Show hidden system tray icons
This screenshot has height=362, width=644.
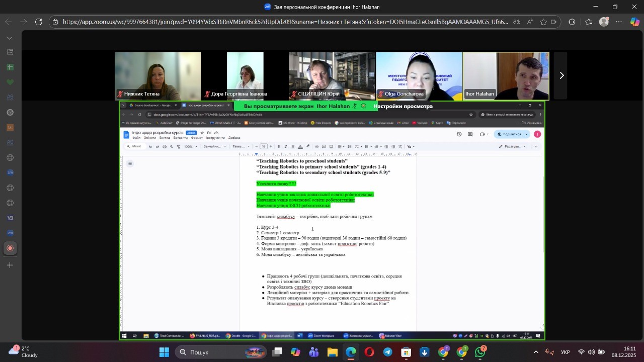click(536, 352)
